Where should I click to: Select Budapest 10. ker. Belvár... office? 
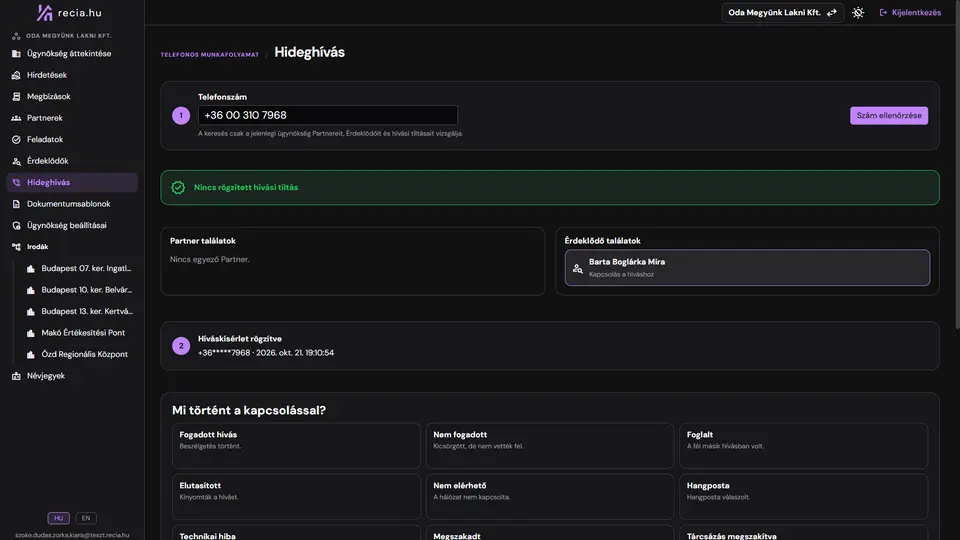coord(79,290)
